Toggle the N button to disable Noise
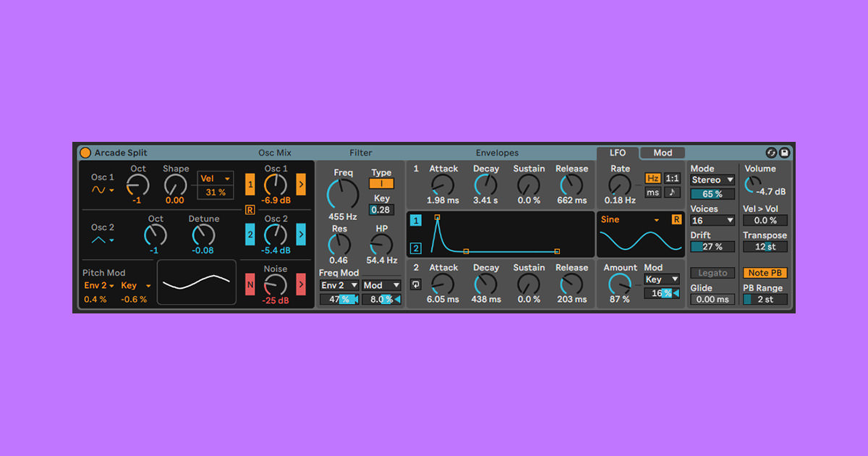868x456 pixels. [250, 284]
